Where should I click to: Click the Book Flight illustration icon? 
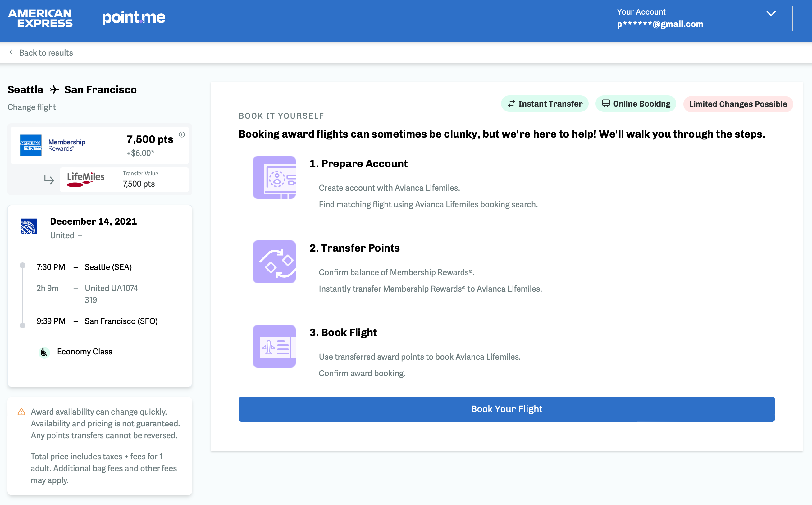274,346
